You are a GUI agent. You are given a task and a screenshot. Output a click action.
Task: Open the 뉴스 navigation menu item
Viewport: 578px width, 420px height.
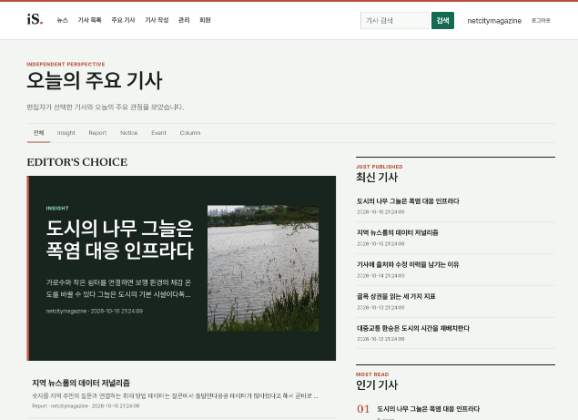(62, 20)
